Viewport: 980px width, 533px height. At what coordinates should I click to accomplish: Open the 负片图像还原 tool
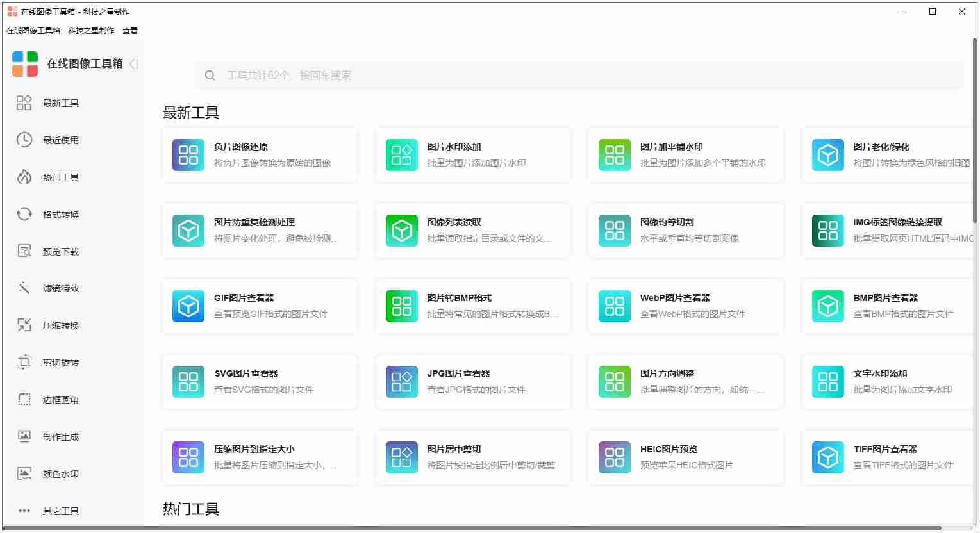point(260,154)
